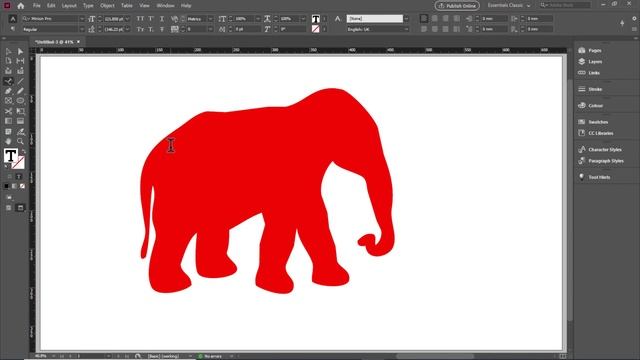
Task: Open the Paragraph Styles panel
Action: [606, 161]
